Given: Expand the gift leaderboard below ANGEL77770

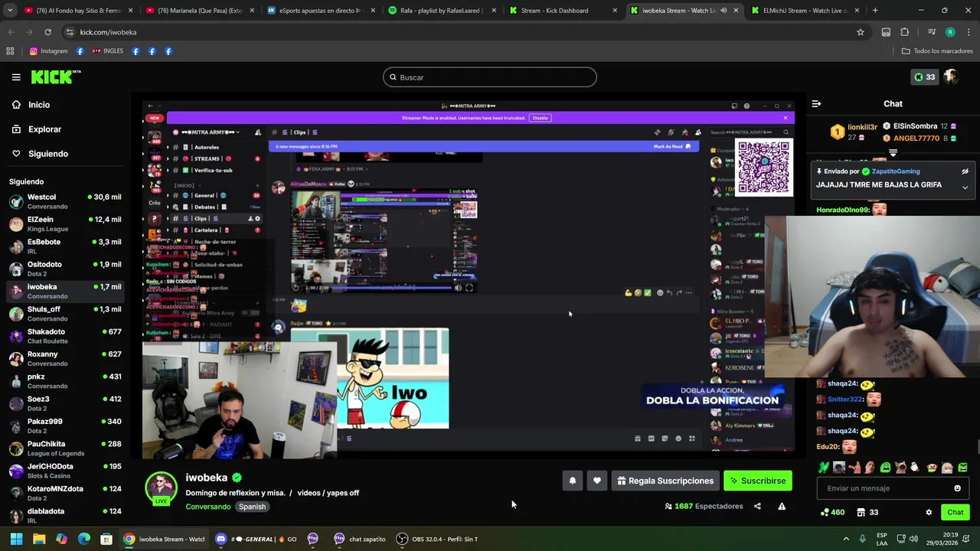Looking at the screenshot, I should (893, 153).
